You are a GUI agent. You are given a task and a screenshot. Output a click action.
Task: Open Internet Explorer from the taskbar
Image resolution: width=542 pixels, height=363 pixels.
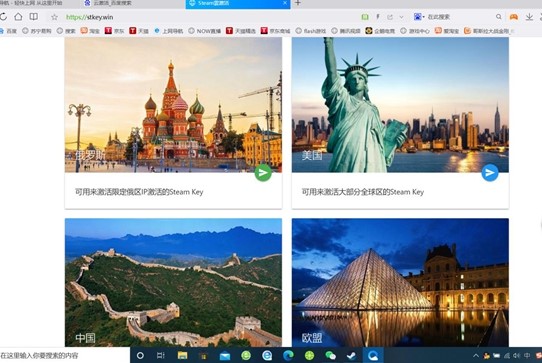[x=267, y=355]
